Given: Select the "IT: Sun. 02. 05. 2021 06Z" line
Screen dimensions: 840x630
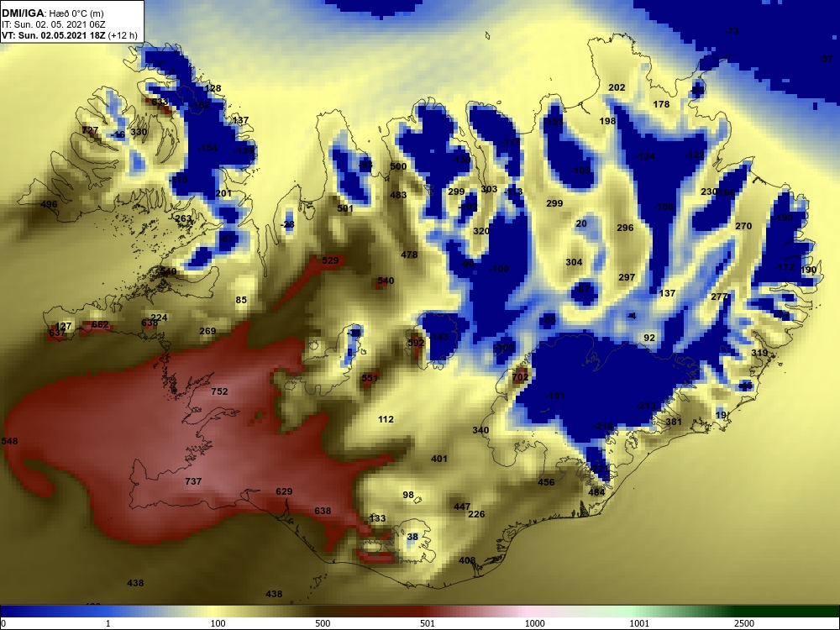Looking at the screenshot, I should point(54,24).
